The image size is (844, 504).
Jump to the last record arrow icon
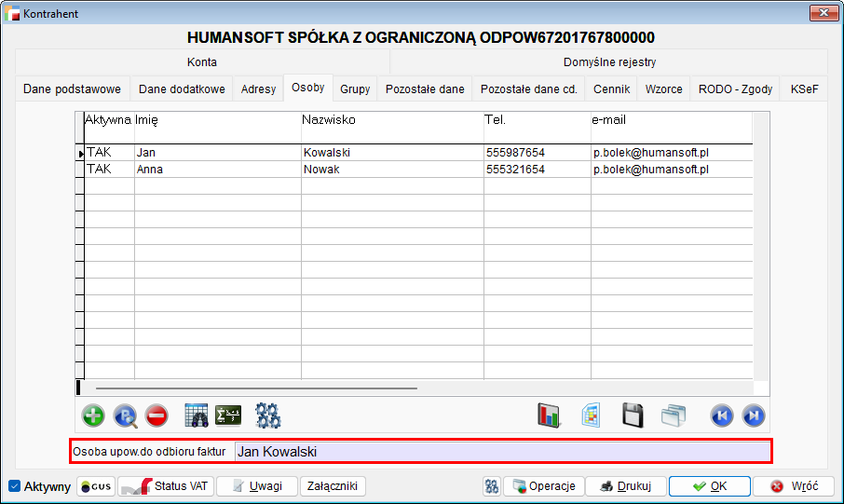(754, 415)
